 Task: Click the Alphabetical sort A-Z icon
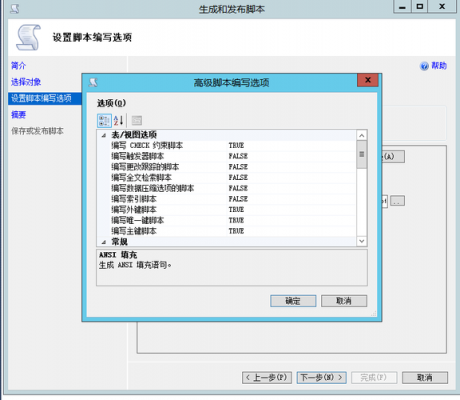(x=118, y=120)
